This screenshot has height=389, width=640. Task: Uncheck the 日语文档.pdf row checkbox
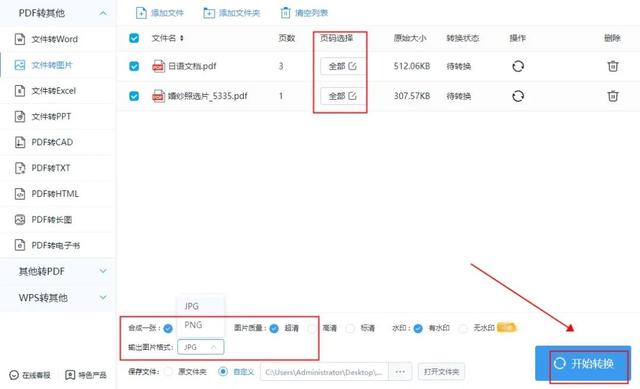tap(134, 66)
